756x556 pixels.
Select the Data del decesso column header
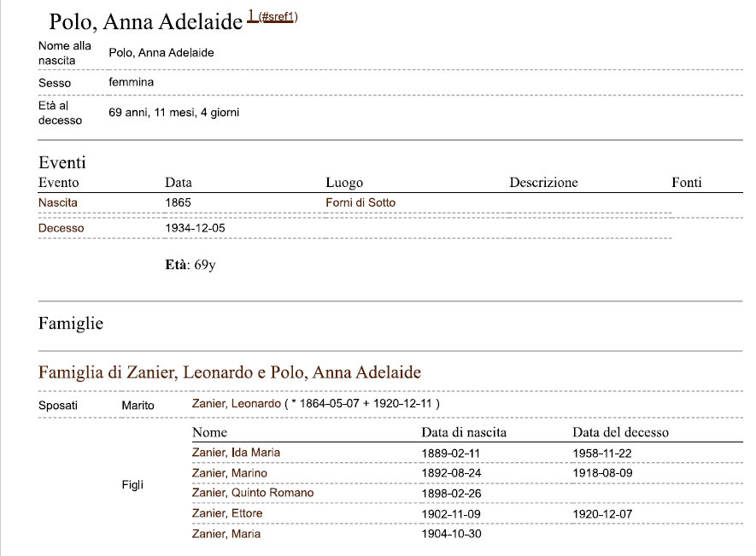pyautogui.click(x=620, y=432)
